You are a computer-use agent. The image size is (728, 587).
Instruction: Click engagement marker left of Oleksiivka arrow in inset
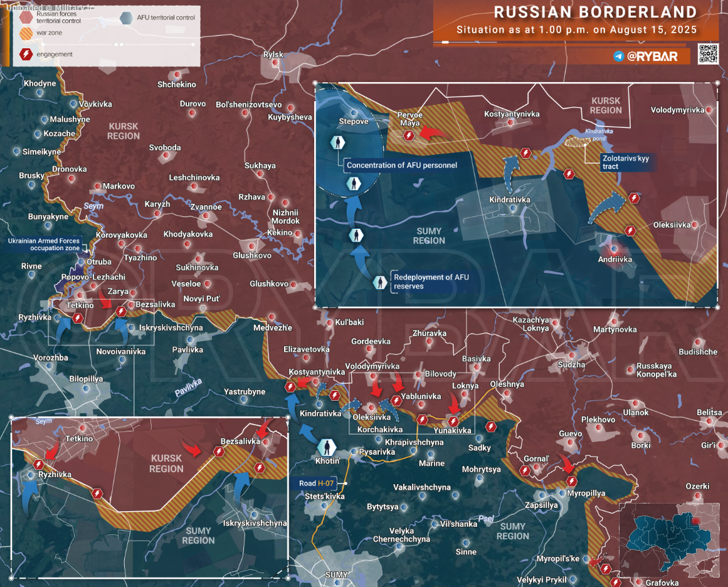634,198
